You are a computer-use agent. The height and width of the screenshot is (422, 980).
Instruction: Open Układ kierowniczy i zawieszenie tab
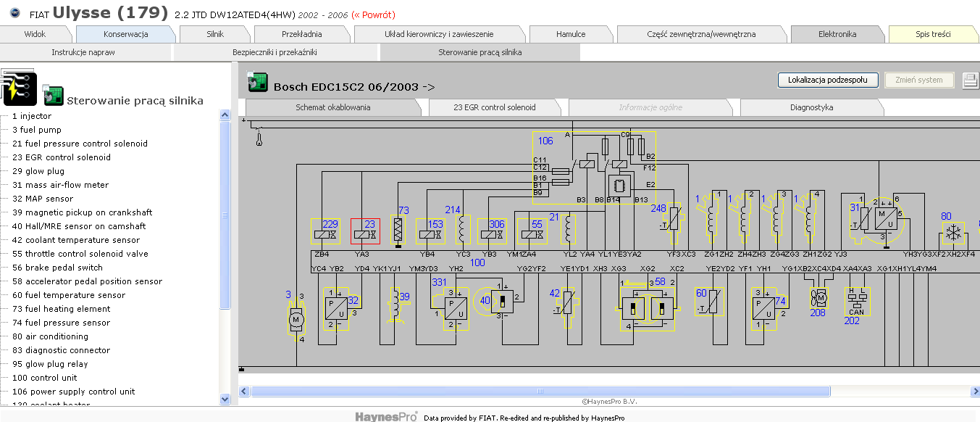440,34
